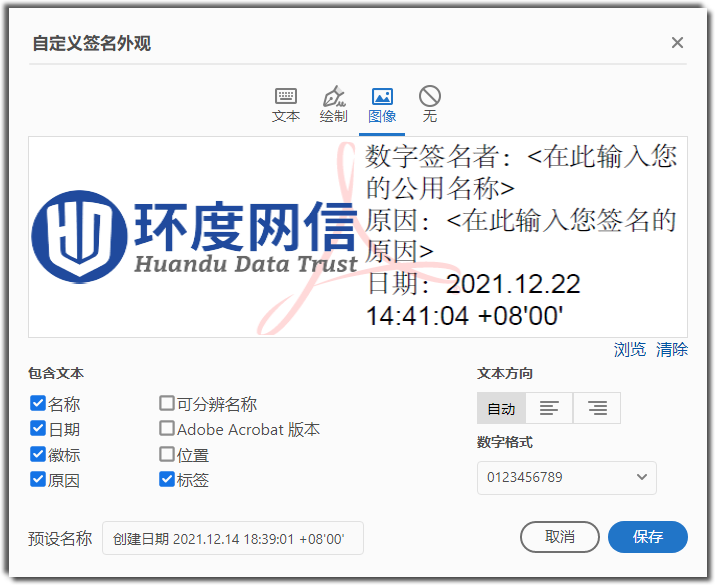715x585 pixels.
Task: Click the 保存 button
Action: pos(648,537)
